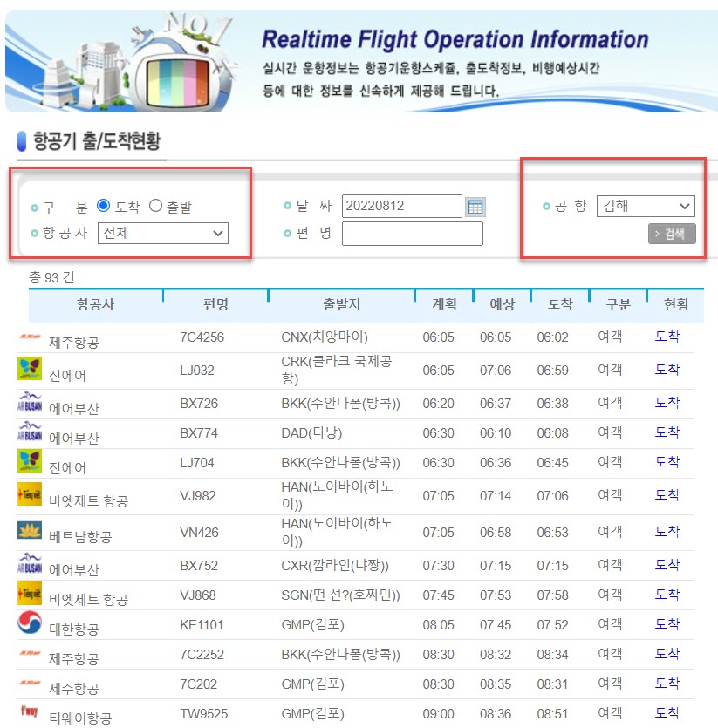Click origin SGN(떤 선?(호찌민))
The image size is (718, 728).
340,595
